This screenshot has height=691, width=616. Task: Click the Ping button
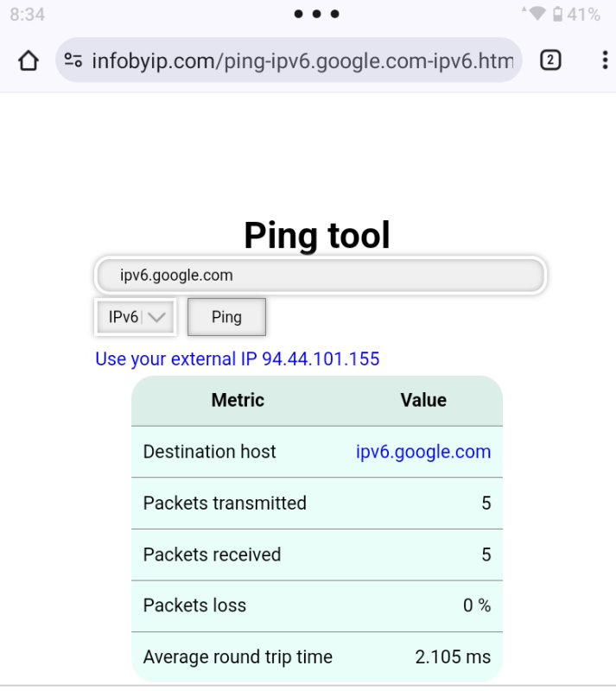point(226,317)
